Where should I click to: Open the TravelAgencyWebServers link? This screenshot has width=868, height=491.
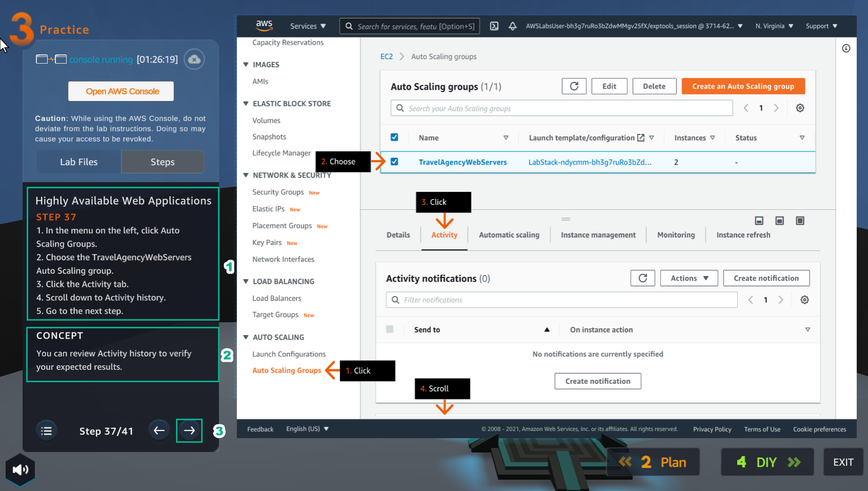click(463, 162)
